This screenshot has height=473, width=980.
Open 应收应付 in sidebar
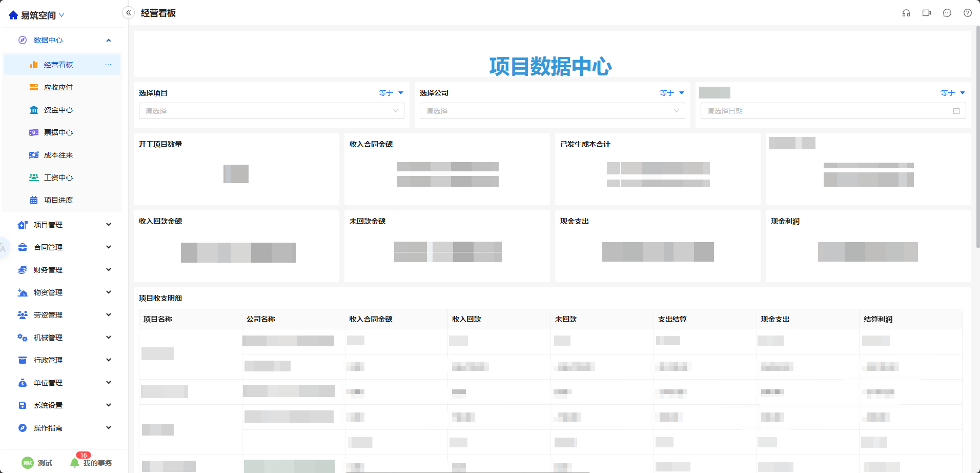click(x=58, y=87)
